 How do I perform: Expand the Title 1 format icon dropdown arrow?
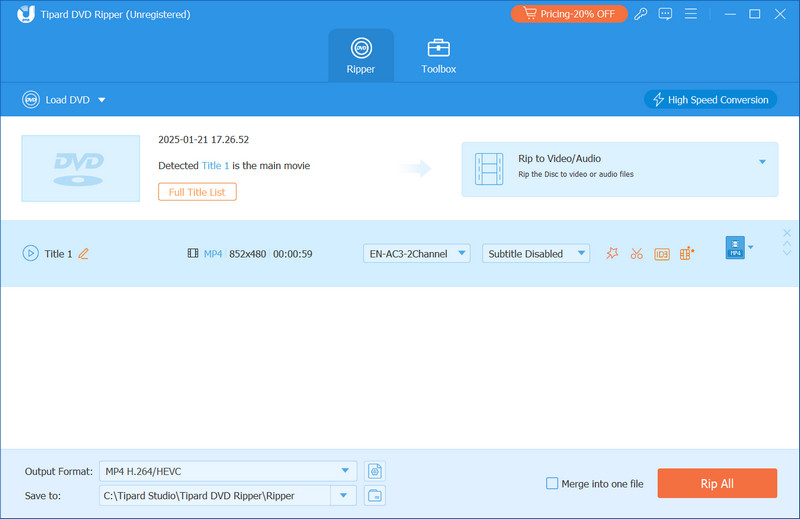click(751, 248)
